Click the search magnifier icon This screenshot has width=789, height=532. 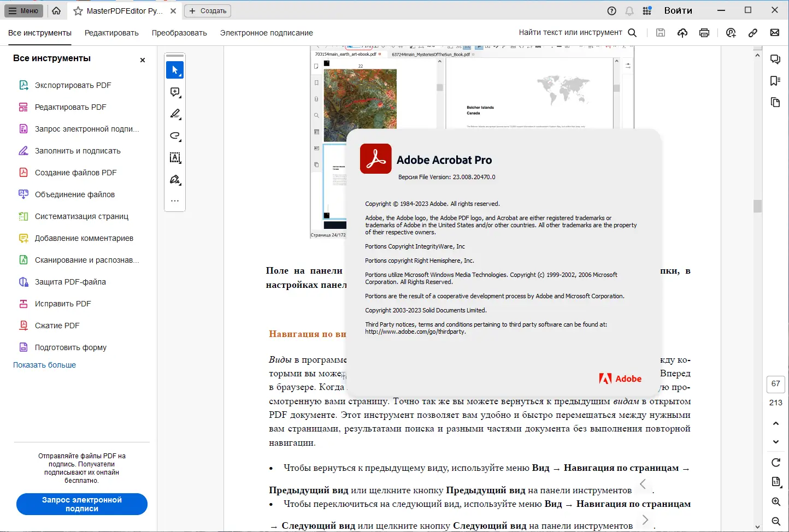point(632,32)
